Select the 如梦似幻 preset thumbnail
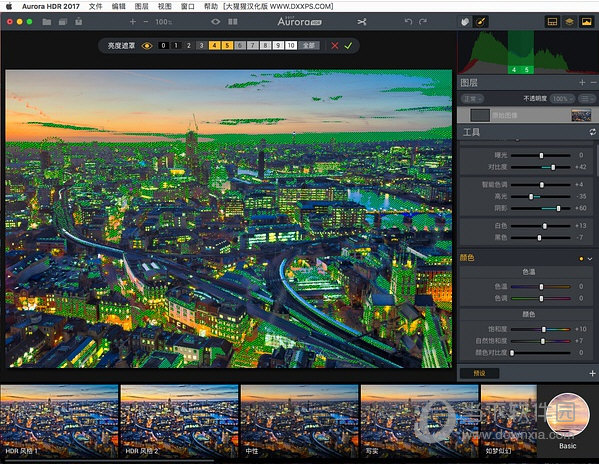Viewport: 599px width, 464px height. tap(509, 421)
